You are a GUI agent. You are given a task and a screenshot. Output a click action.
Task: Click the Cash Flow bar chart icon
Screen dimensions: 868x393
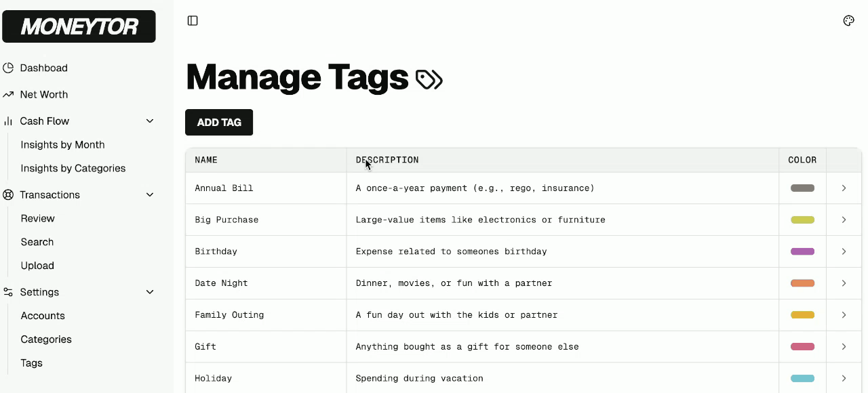[8, 121]
